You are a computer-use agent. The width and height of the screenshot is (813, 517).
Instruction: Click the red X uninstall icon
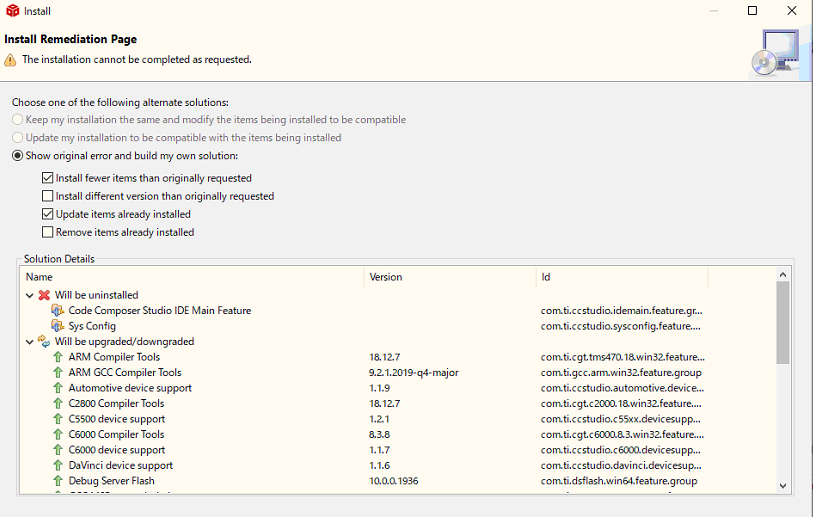point(44,295)
